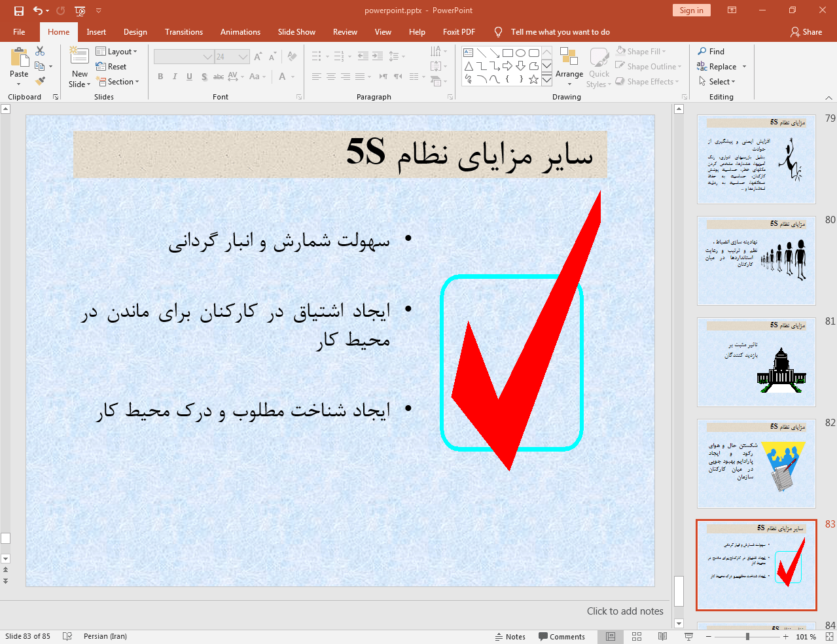The height and width of the screenshot is (644, 837).
Task: Click the Sign in button
Action: coord(691,10)
